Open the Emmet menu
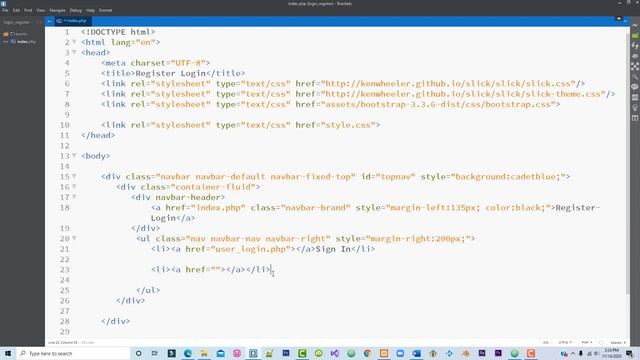Screen dimensions: 640x360 tap(105, 10)
